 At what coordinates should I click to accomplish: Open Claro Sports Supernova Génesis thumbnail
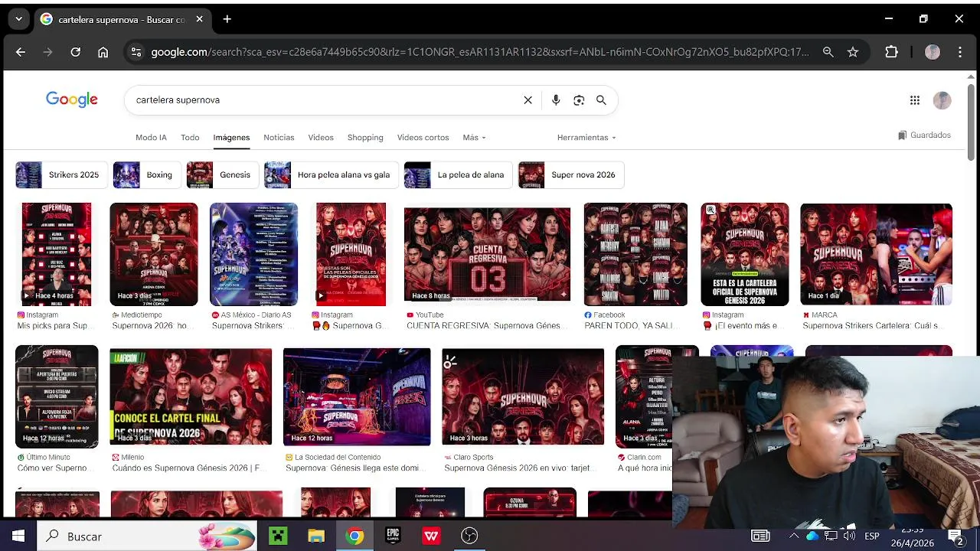pyautogui.click(x=523, y=397)
